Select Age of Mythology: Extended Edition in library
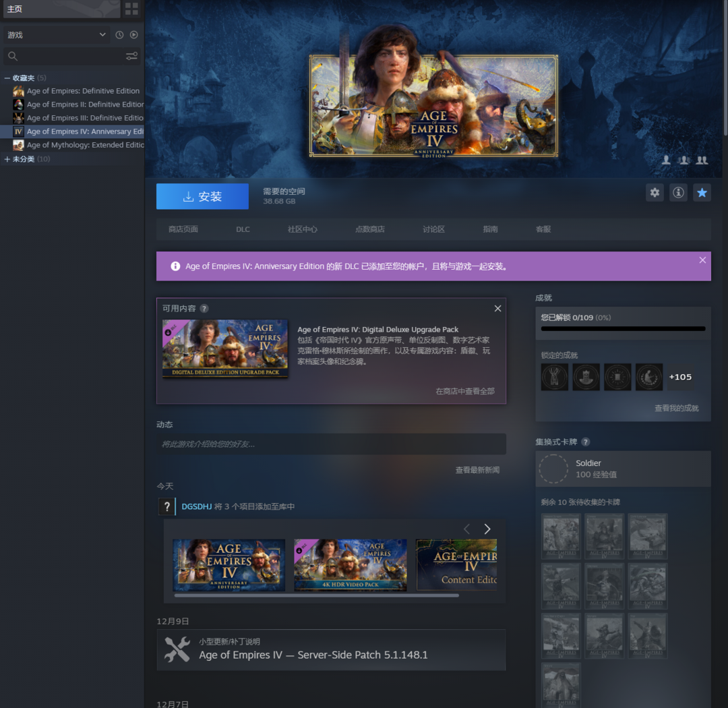728x708 pixels. (x=85, y=145)
